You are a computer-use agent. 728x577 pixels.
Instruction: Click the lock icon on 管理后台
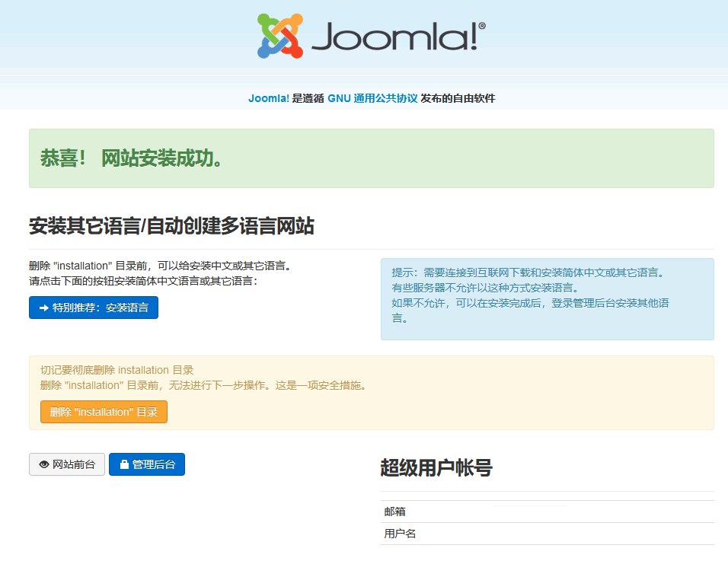click(x=124, y=464)
